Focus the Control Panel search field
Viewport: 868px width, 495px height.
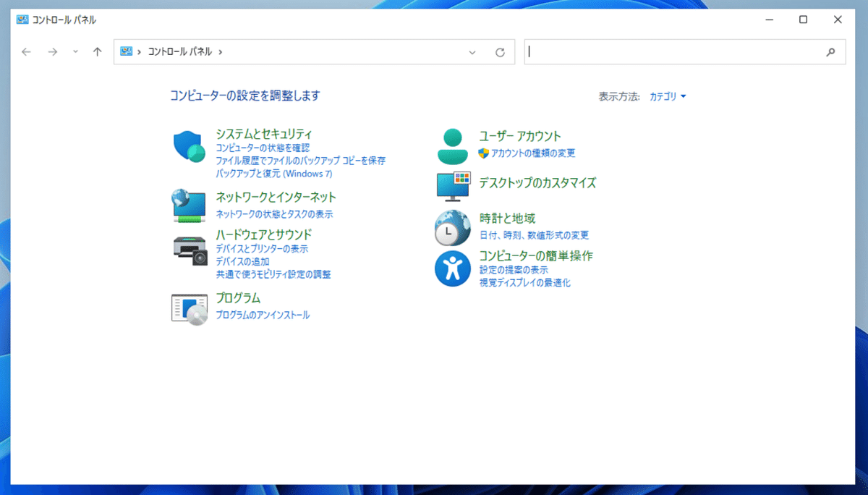(x=674, y=52)
